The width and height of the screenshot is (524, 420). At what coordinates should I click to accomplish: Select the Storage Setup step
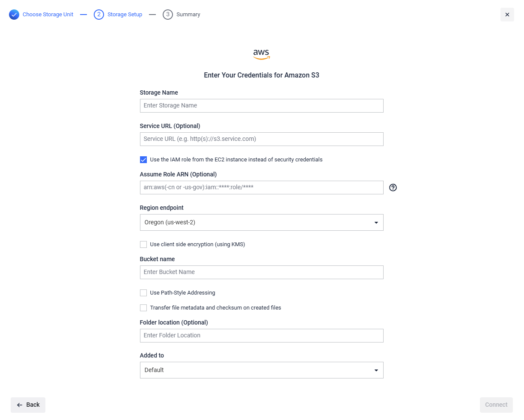pyautogui.click(x=125, y=15)
